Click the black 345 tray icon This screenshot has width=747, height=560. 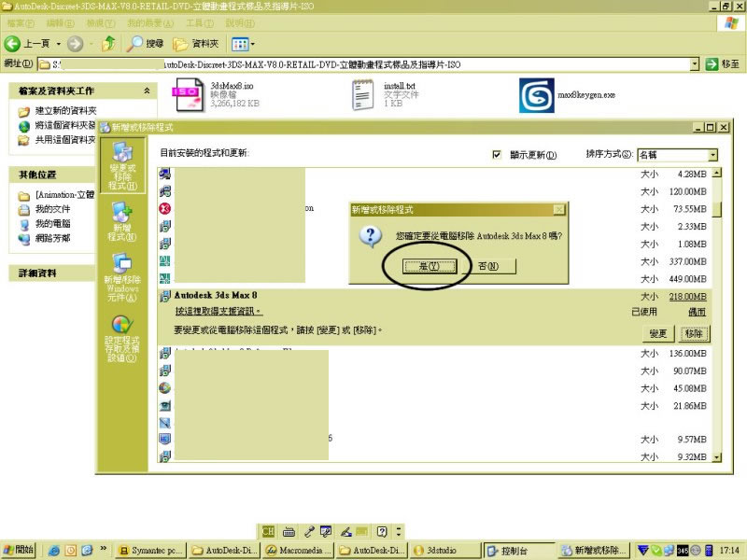[x=683, y=551]
